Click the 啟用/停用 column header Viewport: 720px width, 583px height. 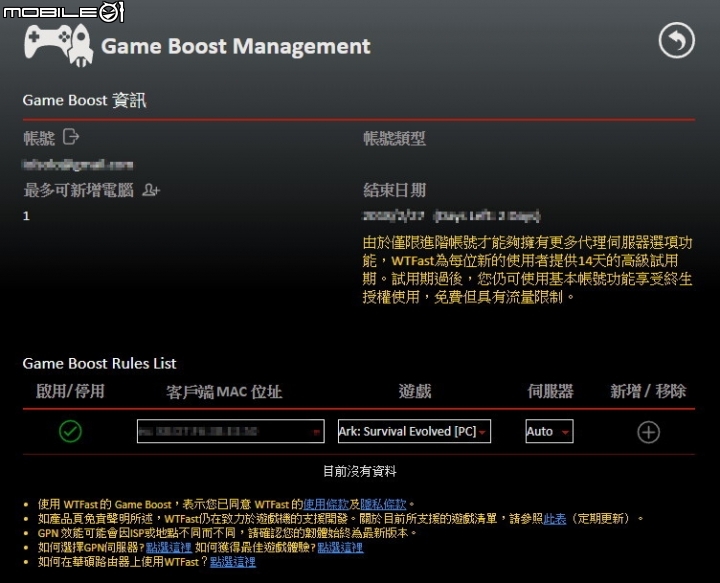coord(70,392)
